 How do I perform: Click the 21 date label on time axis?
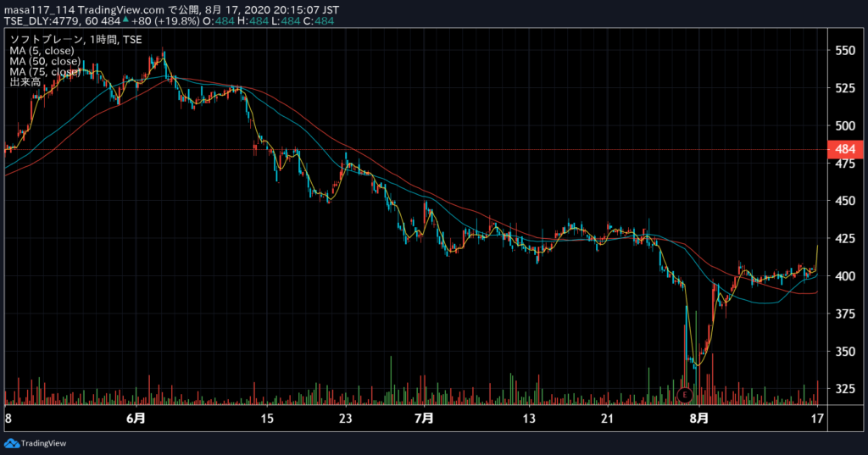click(x=608, y=419)
